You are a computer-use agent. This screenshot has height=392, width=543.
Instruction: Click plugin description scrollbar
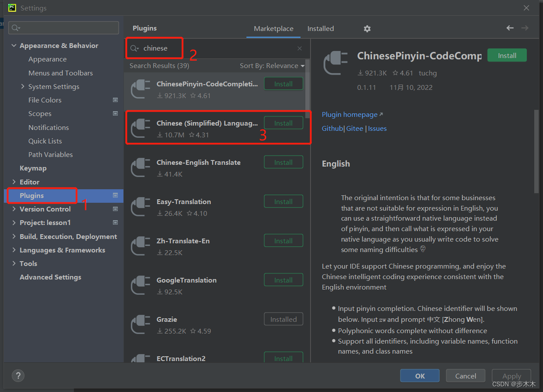tap(536, 151)
